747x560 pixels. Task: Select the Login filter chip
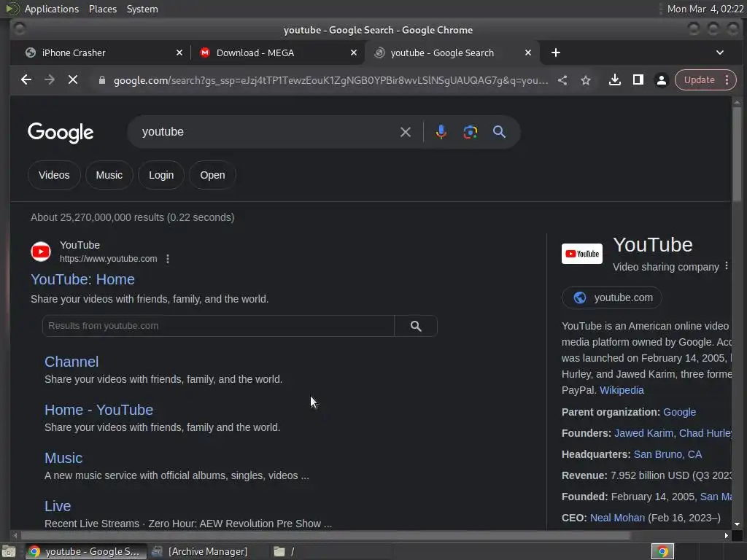point(161,175)
